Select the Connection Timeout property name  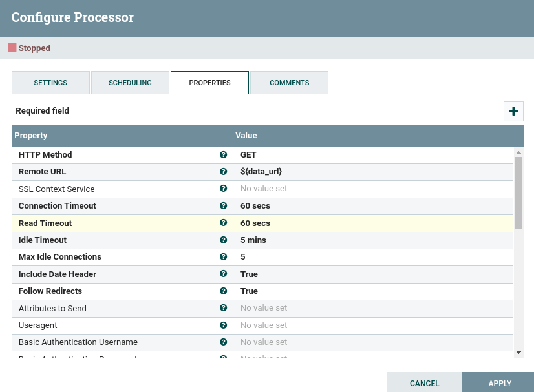coord(57,206)
